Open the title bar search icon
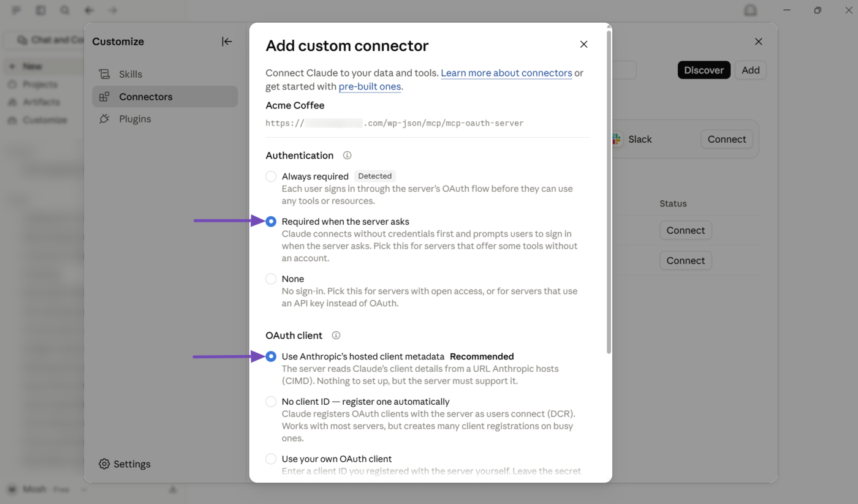 (64, 10)
